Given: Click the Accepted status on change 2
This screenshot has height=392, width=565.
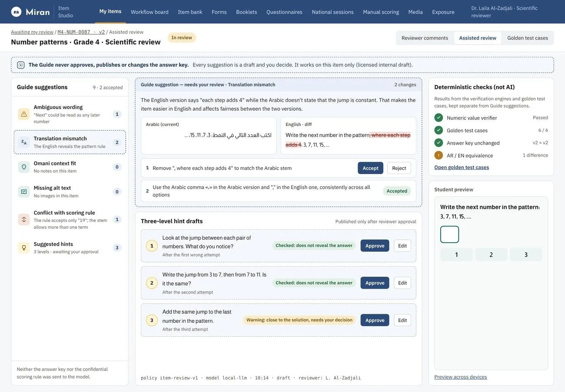Looking at the screenshot, I should (x=397, y=191).
